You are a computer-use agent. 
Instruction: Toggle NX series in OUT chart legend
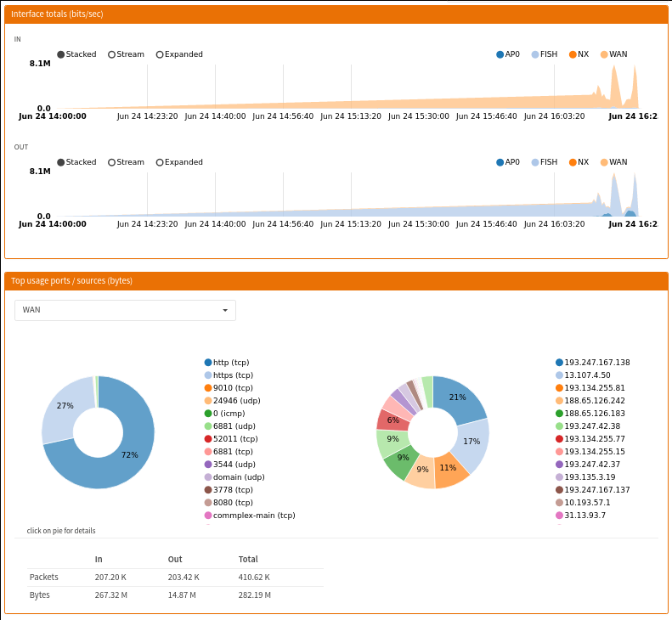click(x=579, y=162)
